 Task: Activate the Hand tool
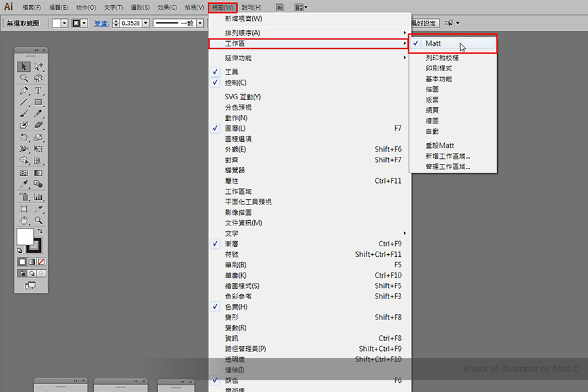tap(24, 220)
